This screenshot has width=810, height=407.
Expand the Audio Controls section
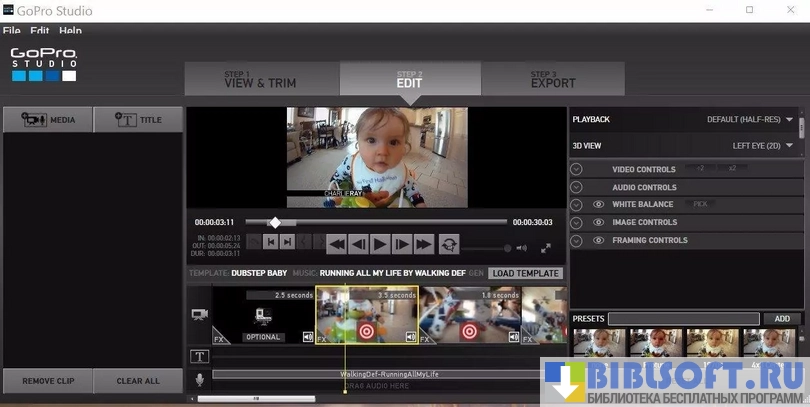[x=576, y=187]
